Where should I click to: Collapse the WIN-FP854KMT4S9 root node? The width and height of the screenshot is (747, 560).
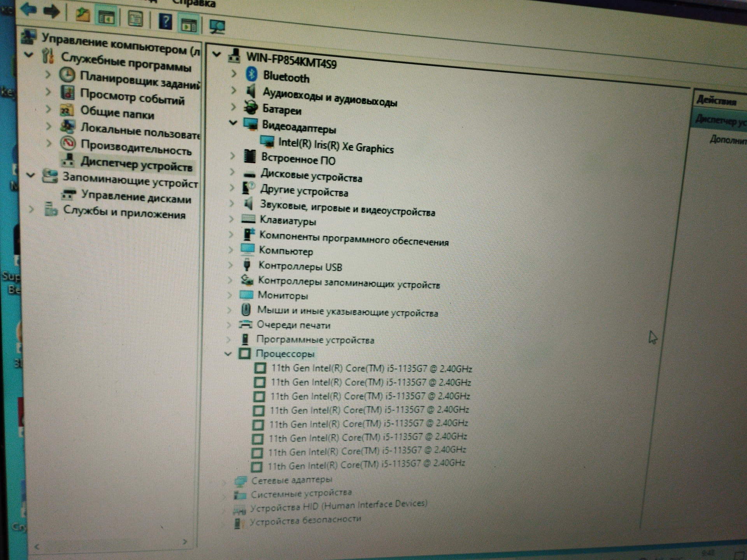[216, 54]
